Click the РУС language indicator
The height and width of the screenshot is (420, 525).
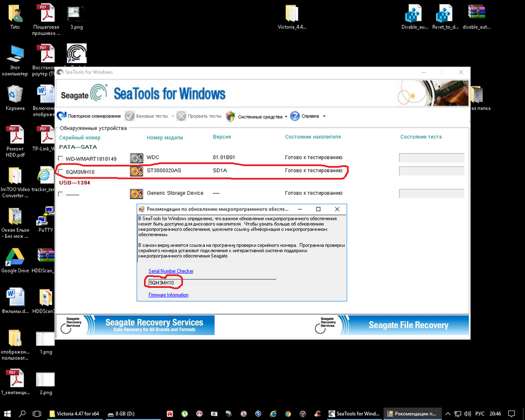pyautogui.click(x=480, y=414)
